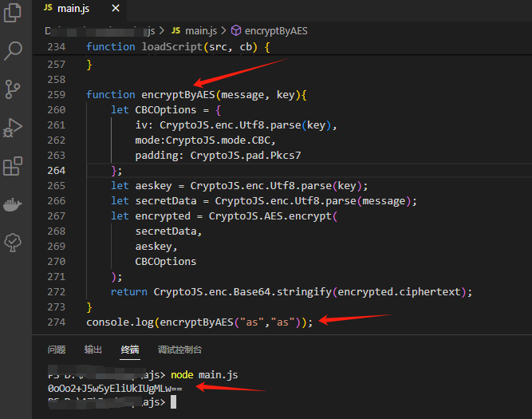The width and height of the screenshot is (532, 419).
Task: Click line number 259 in the gutter
Action: tap(57, 95)
